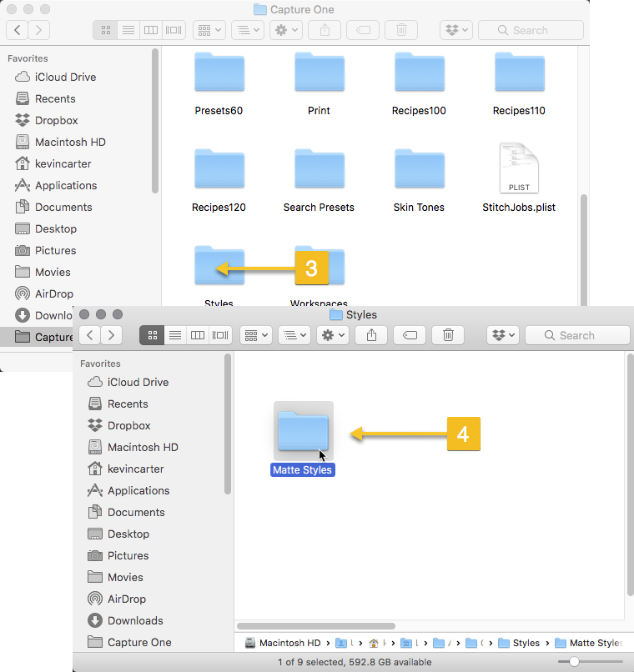Expand the Arrange dropdown in Styles window
The image size is (634, 672).
pyautogui.click(x=294, y=335)
